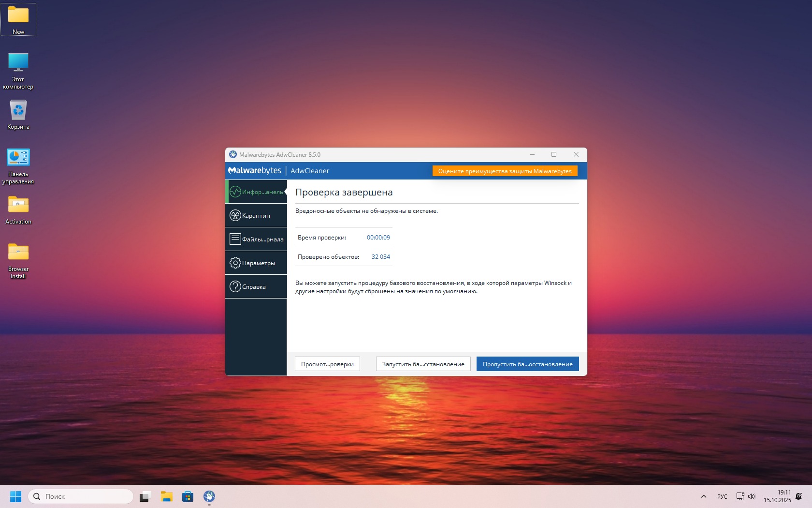Select the Dashboard (Информационная панель) tab

(x=256, y=192)
